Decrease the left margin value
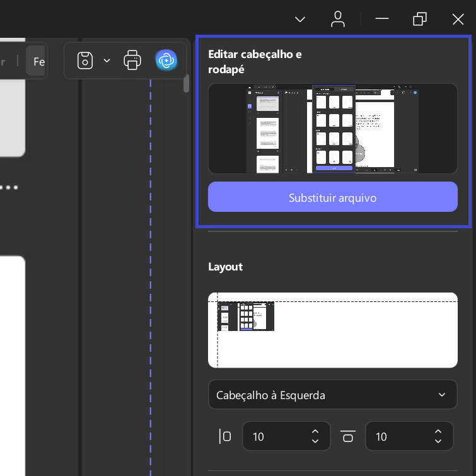Screen dimensions: 476x476 pos(315,441)
